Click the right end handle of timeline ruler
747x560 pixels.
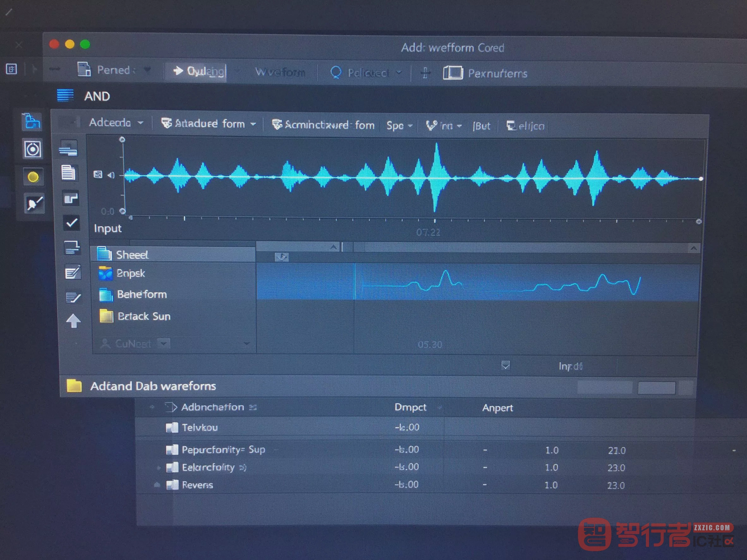(x=699, y=221)
